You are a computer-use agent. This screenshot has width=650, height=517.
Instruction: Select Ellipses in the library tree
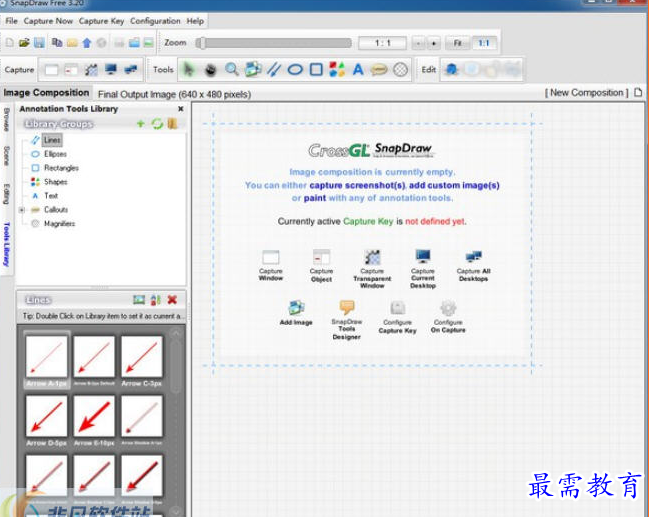(55, 154)
